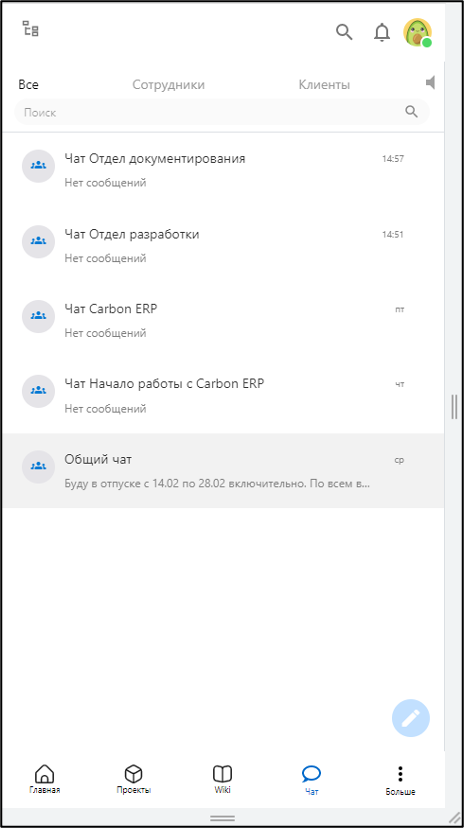Viewport: 464px width, 828px height.
Task: Open Проекты from bottom navigation
Action: coord(134,779)
